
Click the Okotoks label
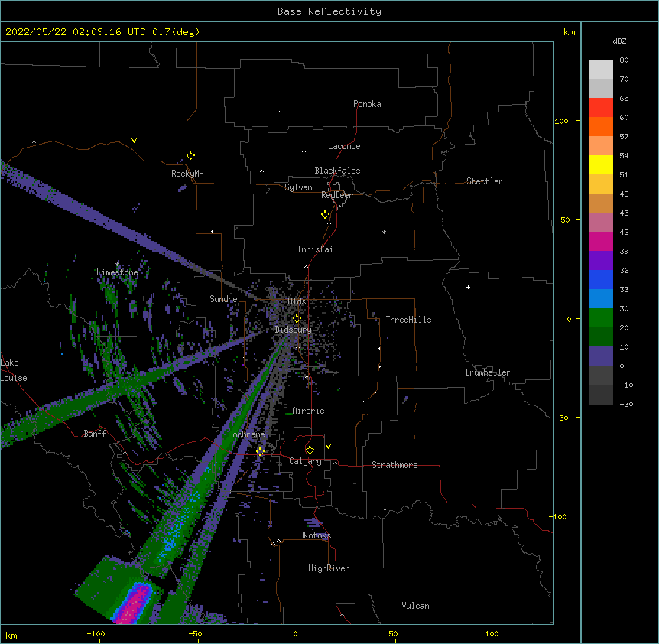[x=315, y=535]
